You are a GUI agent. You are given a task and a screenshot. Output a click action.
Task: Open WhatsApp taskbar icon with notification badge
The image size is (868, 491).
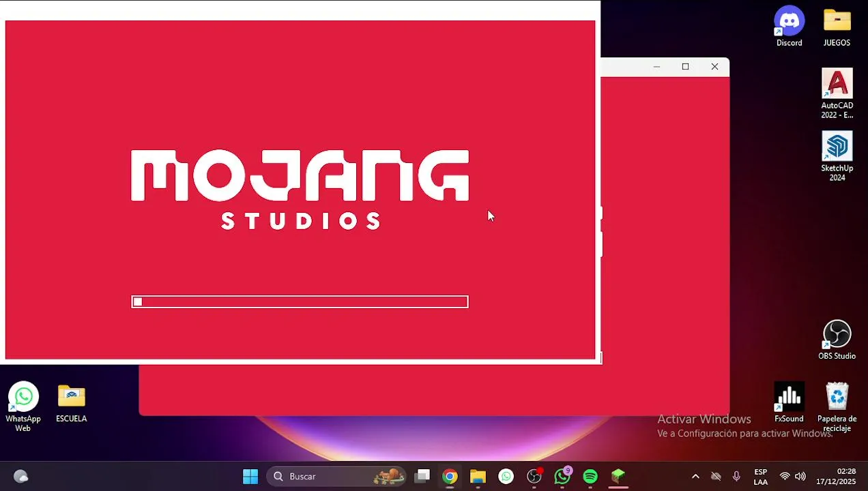[x=562, y=477]
